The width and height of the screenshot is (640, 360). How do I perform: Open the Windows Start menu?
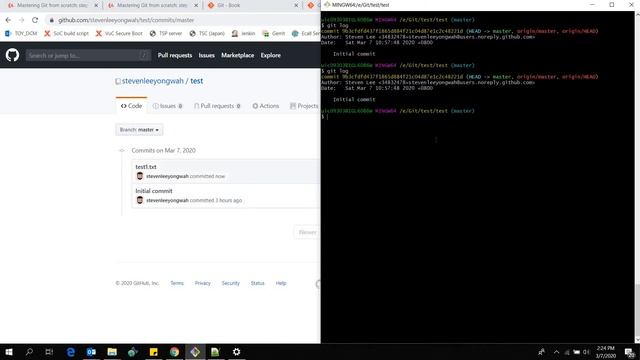pyautogui.click(x=9, y=352)
